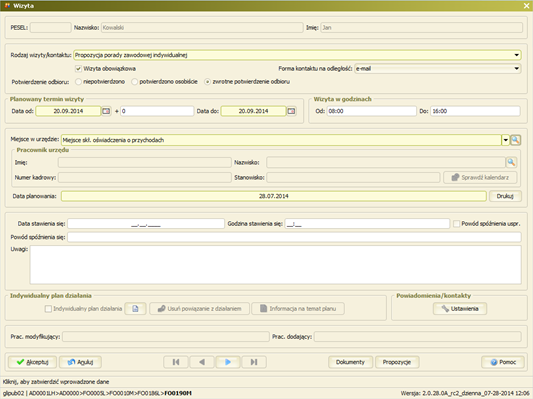Click Prac. modyfikujący field
533x399 pixels.
pyautogui.click(x=166, y=337)
